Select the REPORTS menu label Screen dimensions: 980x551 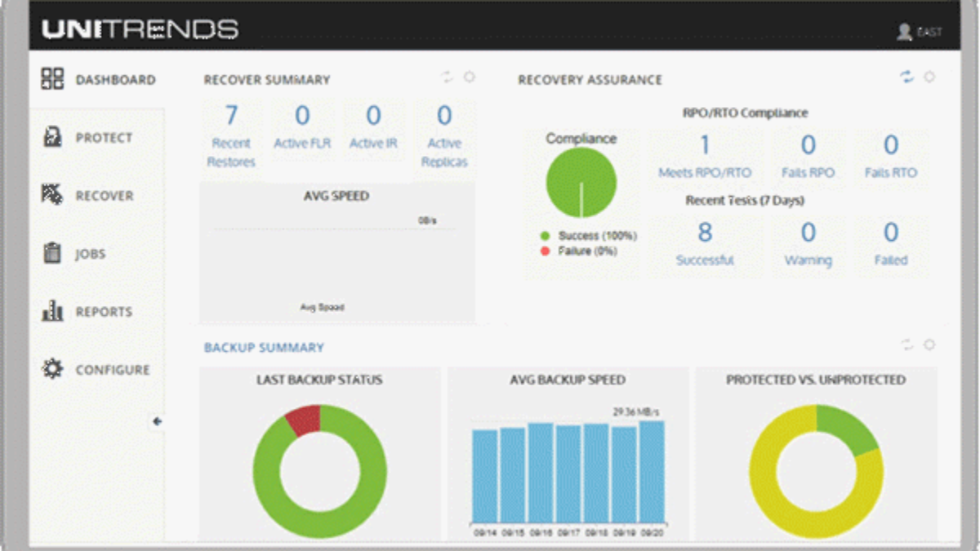pyautogui.click(x=104, y=312)
